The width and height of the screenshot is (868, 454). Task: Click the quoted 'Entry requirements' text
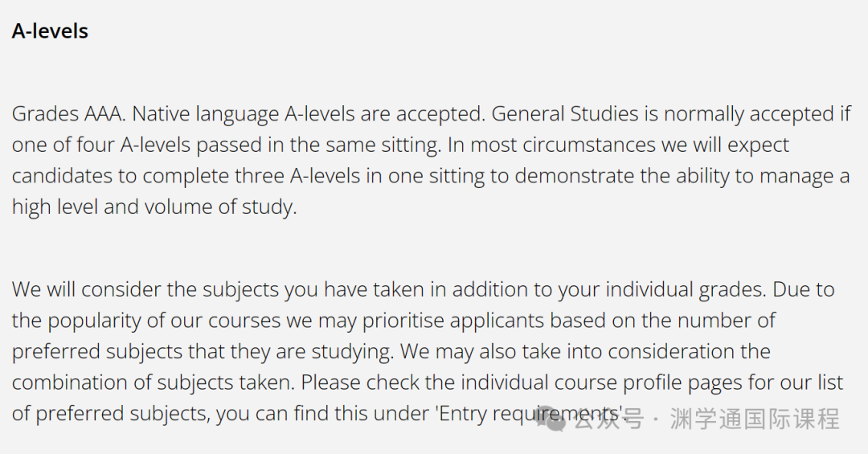click(530, 414)
